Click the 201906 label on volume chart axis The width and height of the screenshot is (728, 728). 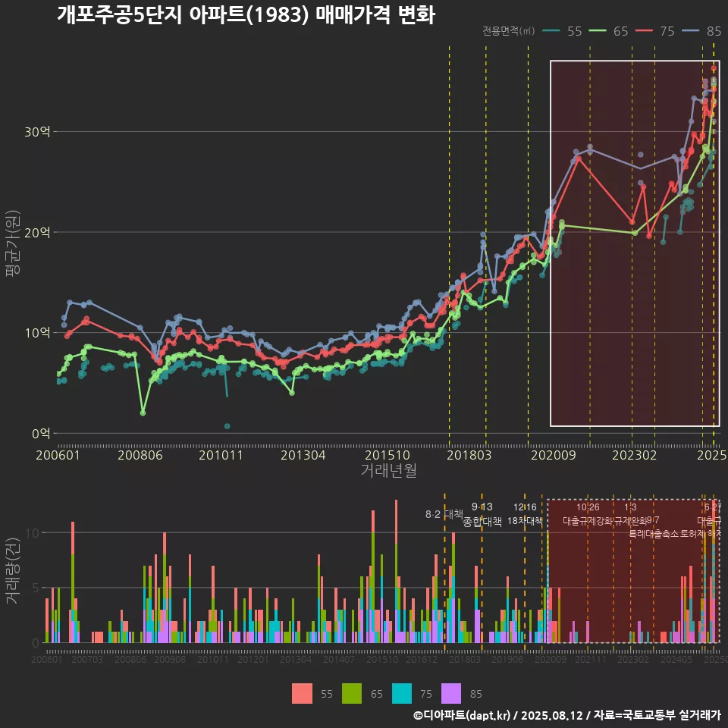tap(507, 659)
